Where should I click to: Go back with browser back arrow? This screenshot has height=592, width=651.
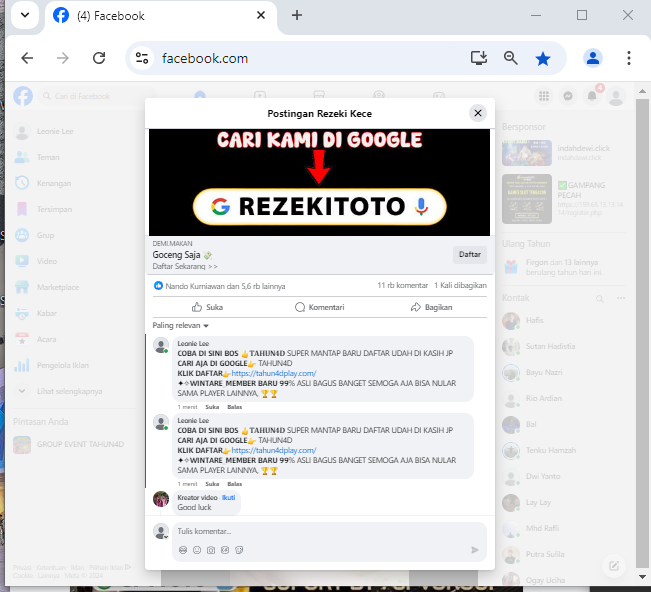[27, 58]
